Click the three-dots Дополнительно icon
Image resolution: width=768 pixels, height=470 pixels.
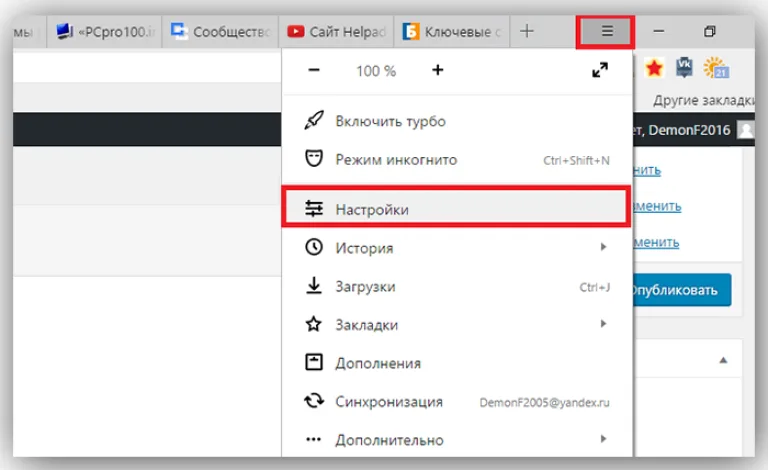pyautogui.click(x=313, y=439)
